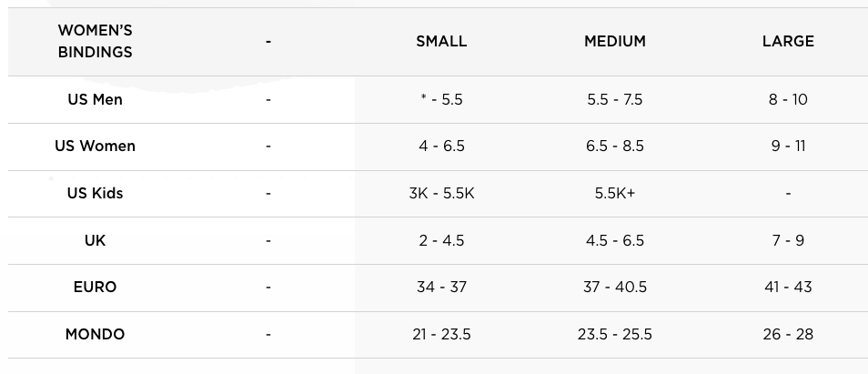Click the 5.5K+ cell
This screenshot has height=374, width=868.
tap(614, 193)
